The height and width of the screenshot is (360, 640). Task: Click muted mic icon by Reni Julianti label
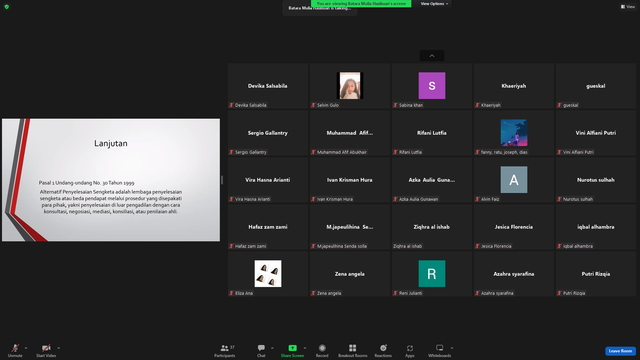tap(395, 293)
